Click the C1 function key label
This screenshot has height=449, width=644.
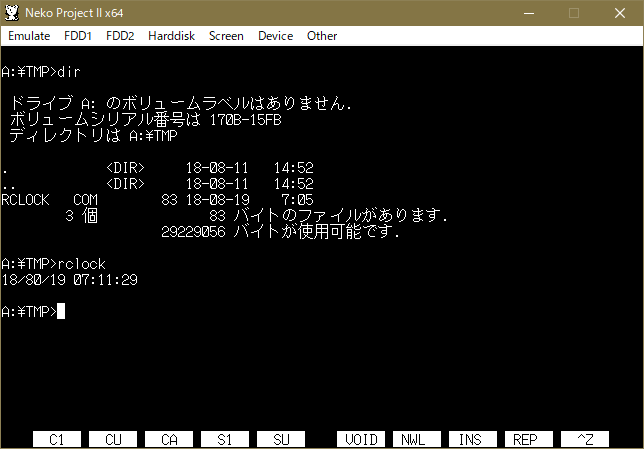(57, 439)
